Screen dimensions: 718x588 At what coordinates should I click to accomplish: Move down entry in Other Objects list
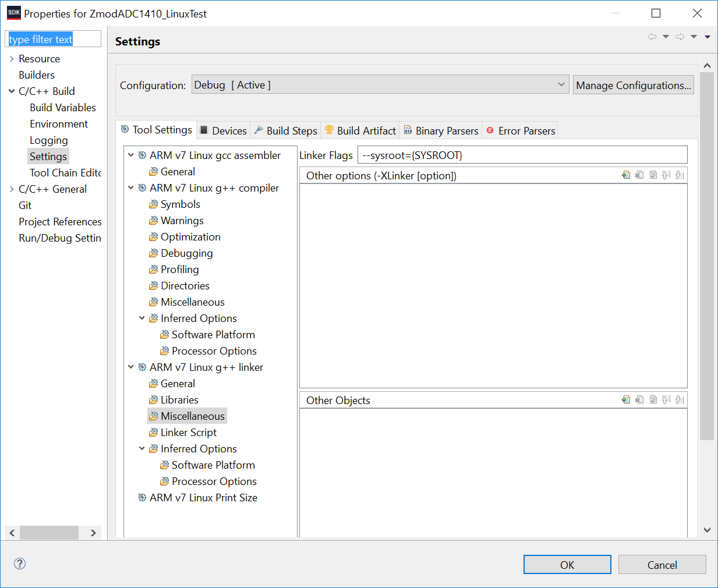[x=680, y=399]
